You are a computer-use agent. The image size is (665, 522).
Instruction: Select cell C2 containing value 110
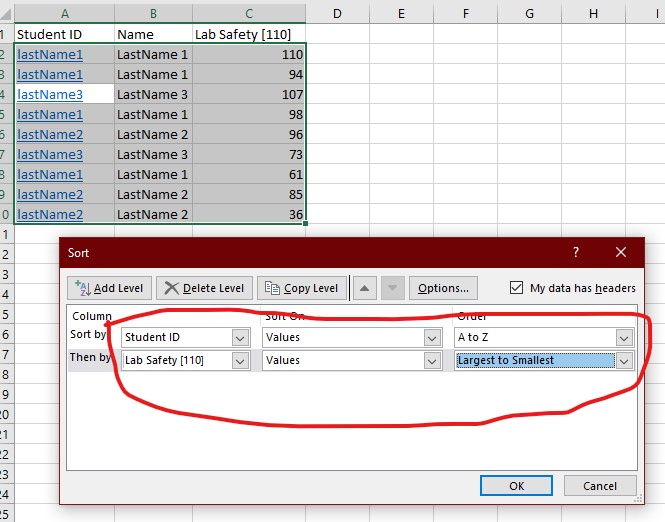[x=249, y=54]
